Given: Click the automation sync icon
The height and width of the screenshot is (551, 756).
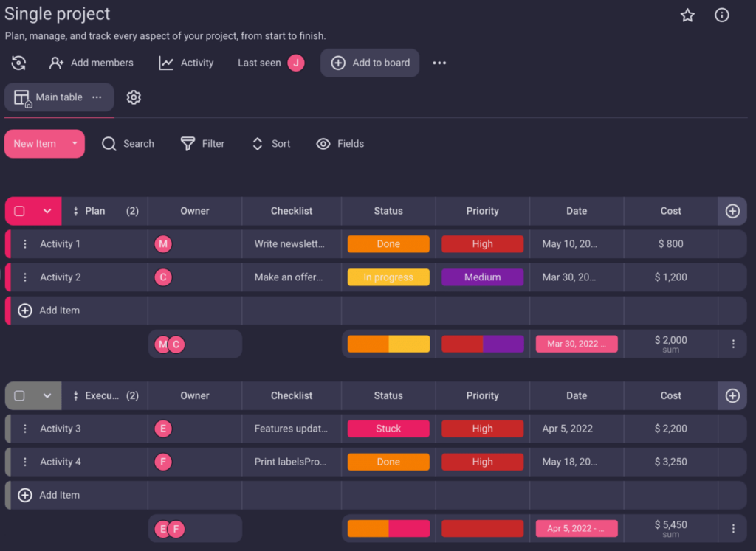Looking at the screenshot, I should pyautogui.click(x=18, y=63).
